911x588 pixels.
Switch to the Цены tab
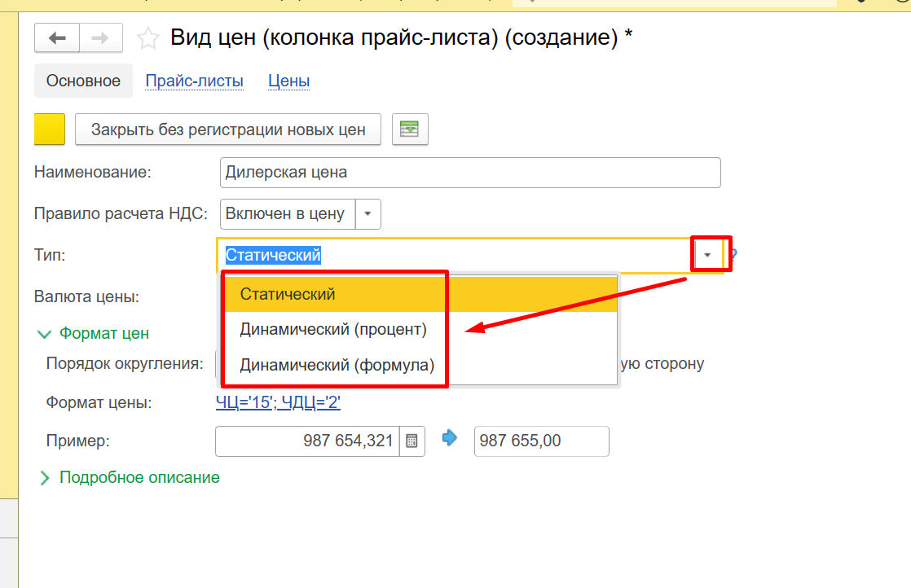coord(288,81)
